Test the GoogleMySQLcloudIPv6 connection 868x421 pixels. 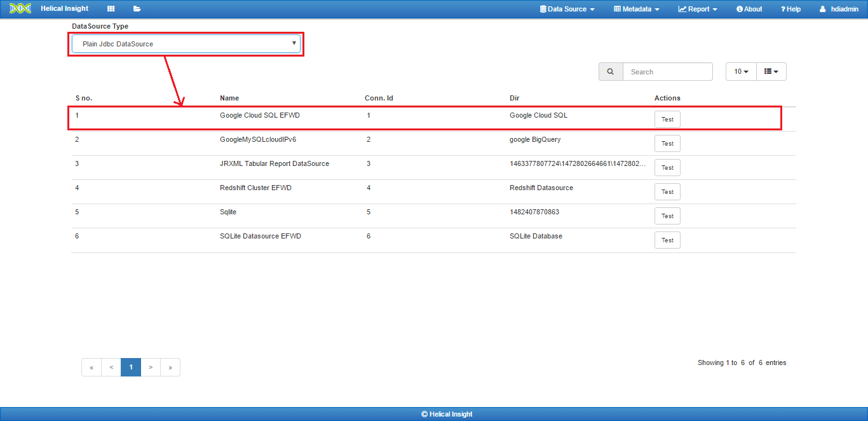pyautogui.click(x=667, y=143)
